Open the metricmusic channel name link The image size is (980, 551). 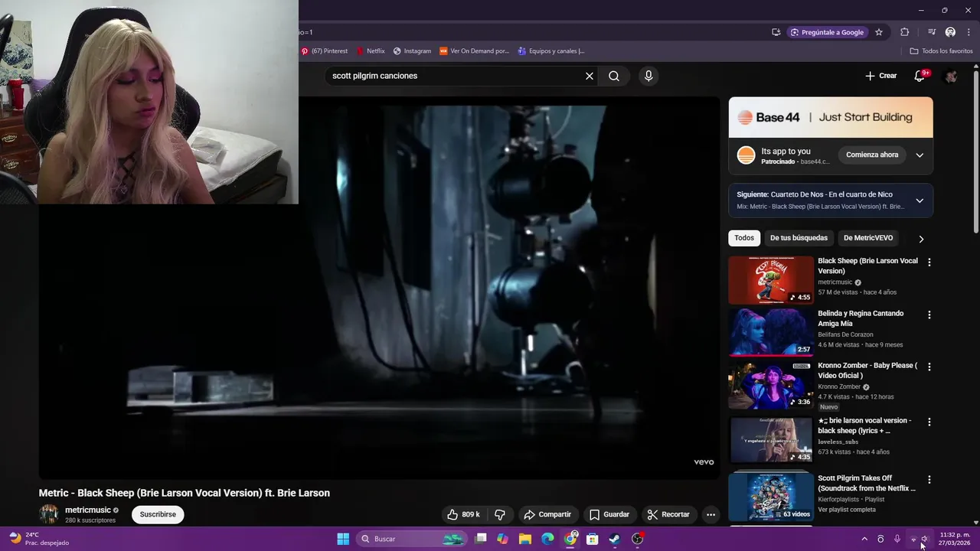pyautogui.click(x=88, y=510)
